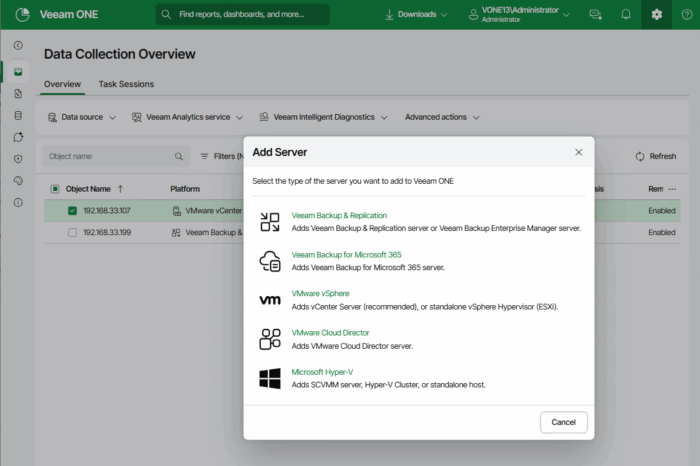Switch to the Task Sessions tab

coord(126,84)
